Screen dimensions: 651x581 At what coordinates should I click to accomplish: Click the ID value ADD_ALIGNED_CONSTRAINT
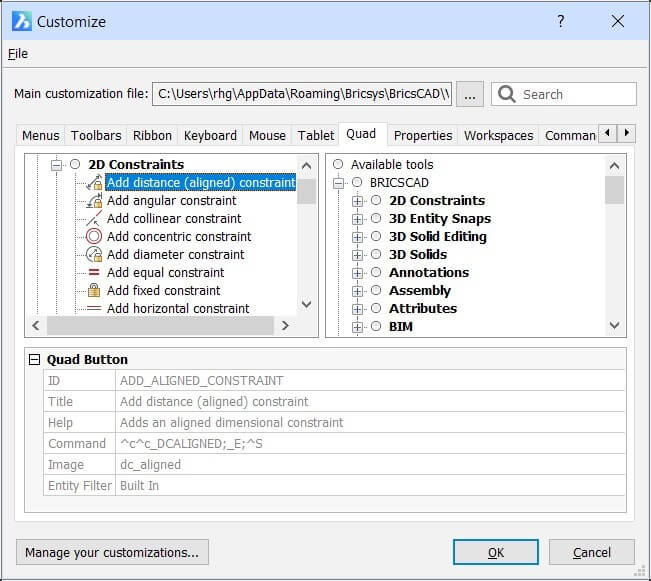tap(202, 380)
